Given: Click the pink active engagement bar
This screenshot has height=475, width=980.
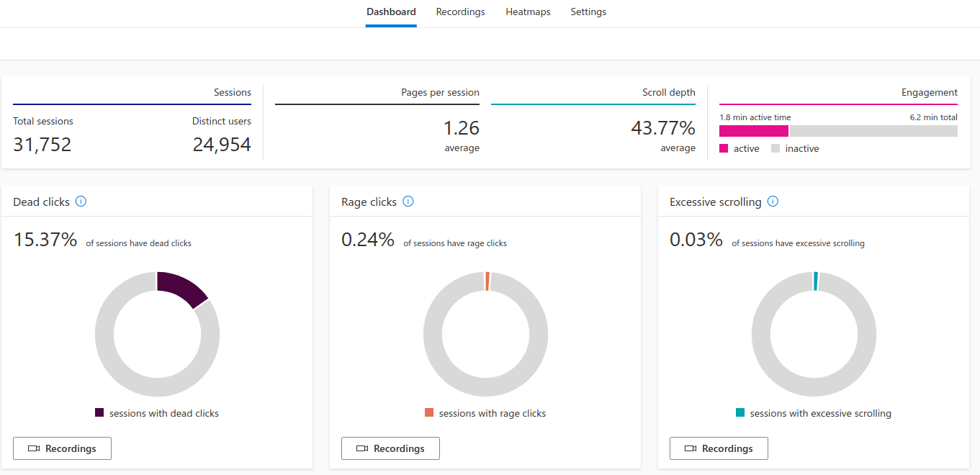Looking at the screenshot, I should pos(754,131).
